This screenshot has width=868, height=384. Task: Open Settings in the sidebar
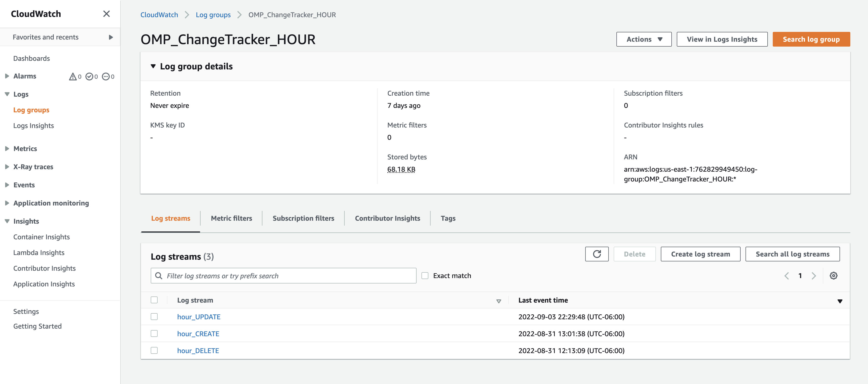pos(26,311)
